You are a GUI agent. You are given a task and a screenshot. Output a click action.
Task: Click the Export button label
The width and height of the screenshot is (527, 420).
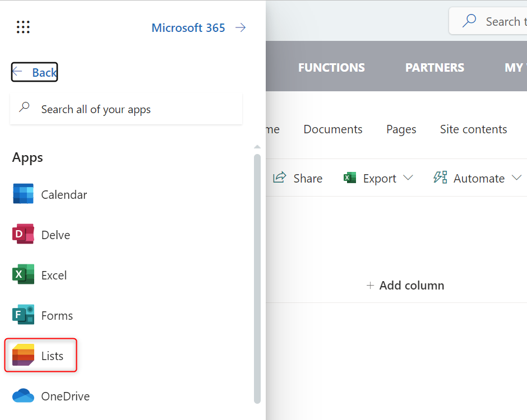pos(380,179)
